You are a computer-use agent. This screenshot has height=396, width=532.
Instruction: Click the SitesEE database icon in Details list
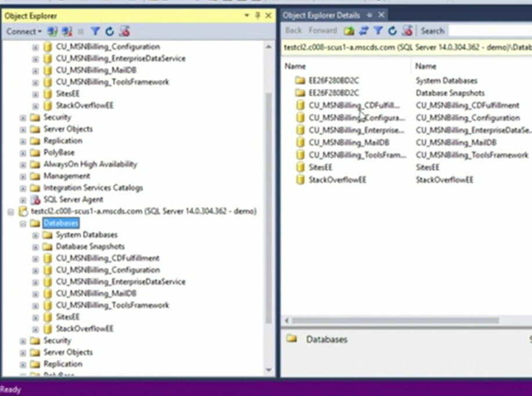300,167
